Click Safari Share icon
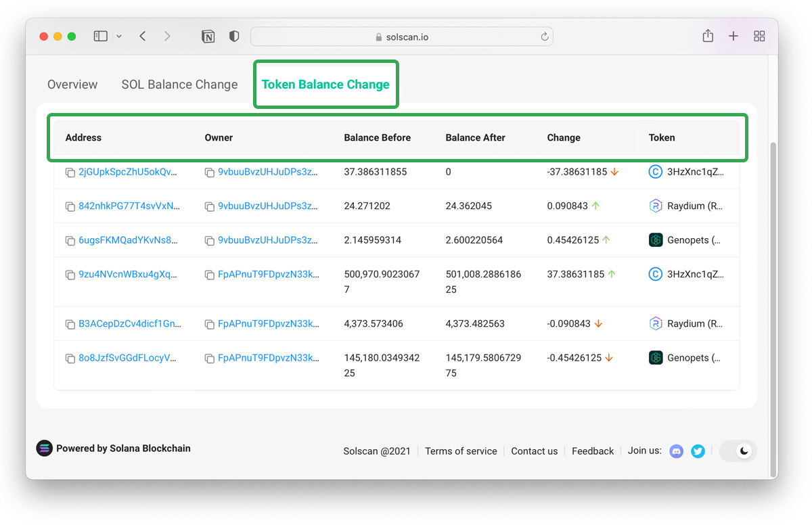The image size is (812, 525). [x=708, y=36]
